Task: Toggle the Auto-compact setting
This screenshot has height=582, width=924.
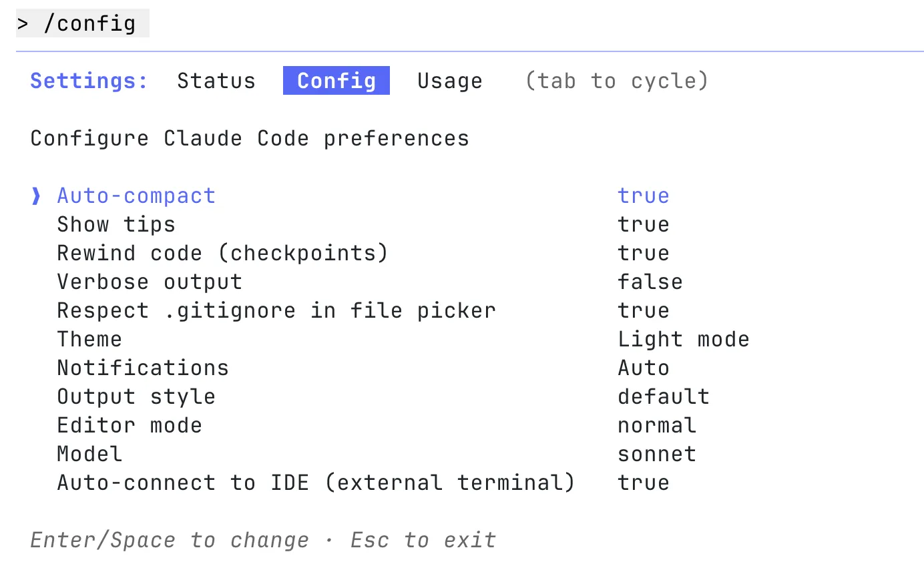Action: (136, 196)
